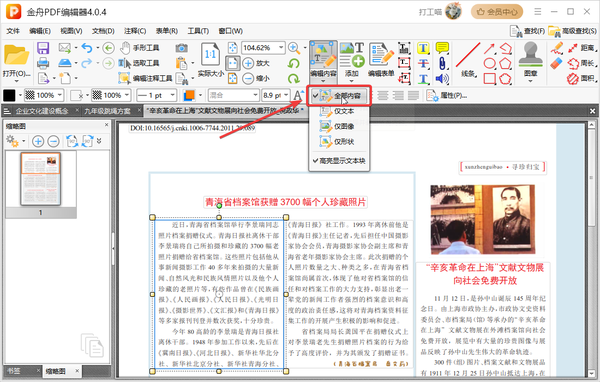Click the Zoom Out (缩小) minus icon
600x382 pixels.
tap(248, 78)
